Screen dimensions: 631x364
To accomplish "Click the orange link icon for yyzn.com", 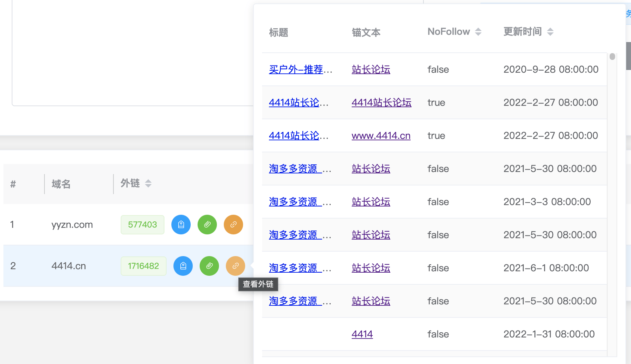I will (233, 225).
